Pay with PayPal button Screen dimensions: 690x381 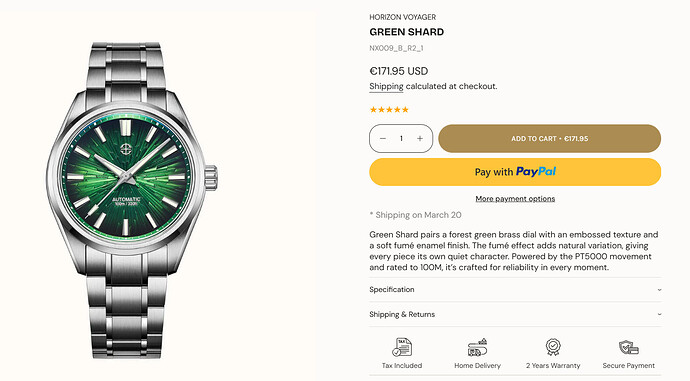(x=515, y=172)
